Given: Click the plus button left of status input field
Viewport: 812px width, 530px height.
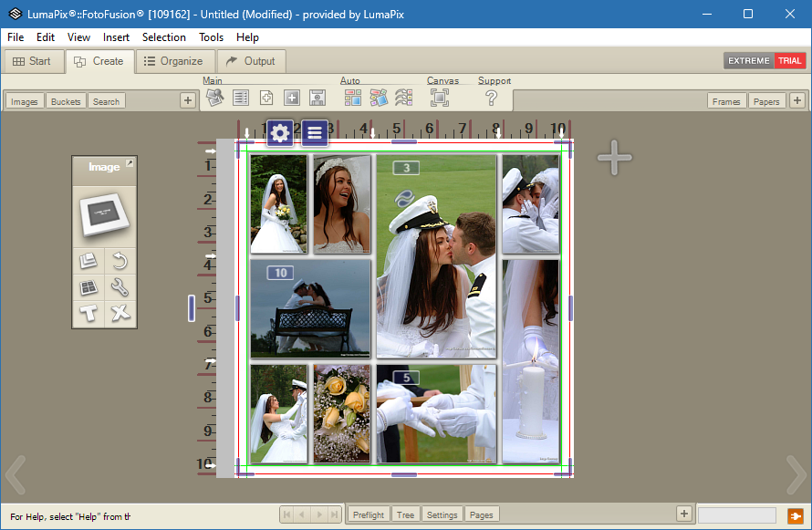Looking at the screenshot, I should [684, 514].
